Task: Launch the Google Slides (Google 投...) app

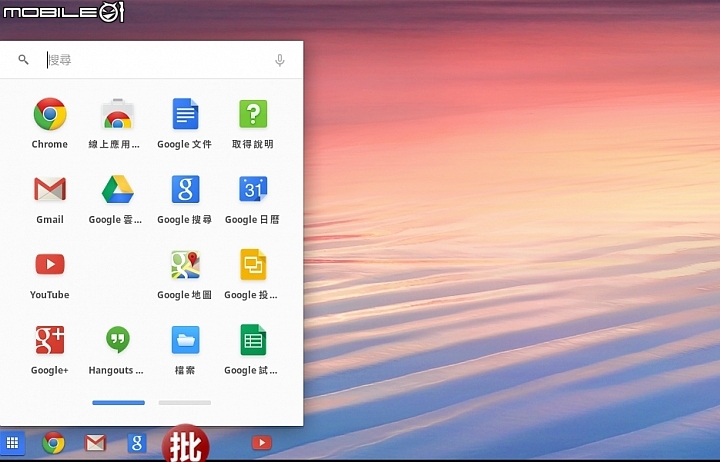Action: point(253,265)
